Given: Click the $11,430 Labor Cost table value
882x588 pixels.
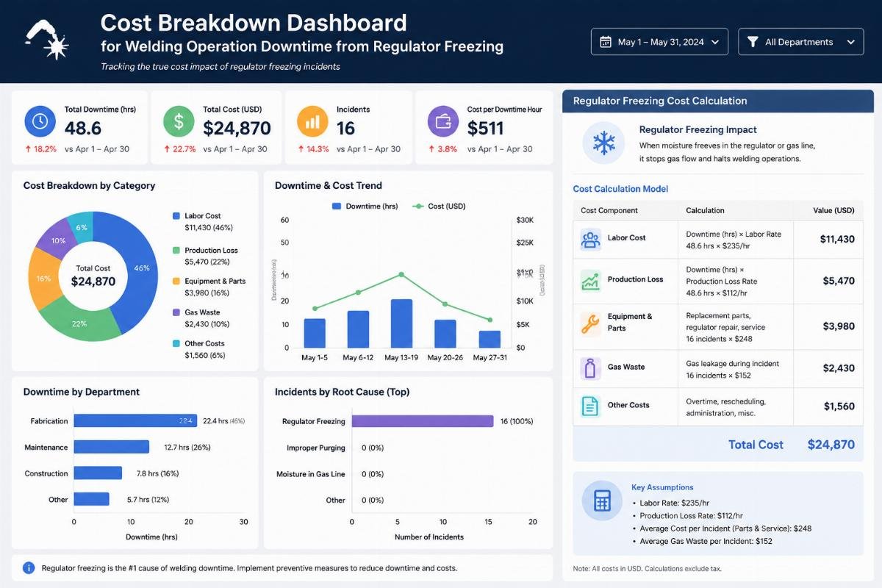Looking at the screenshot, I should [837, 239].
